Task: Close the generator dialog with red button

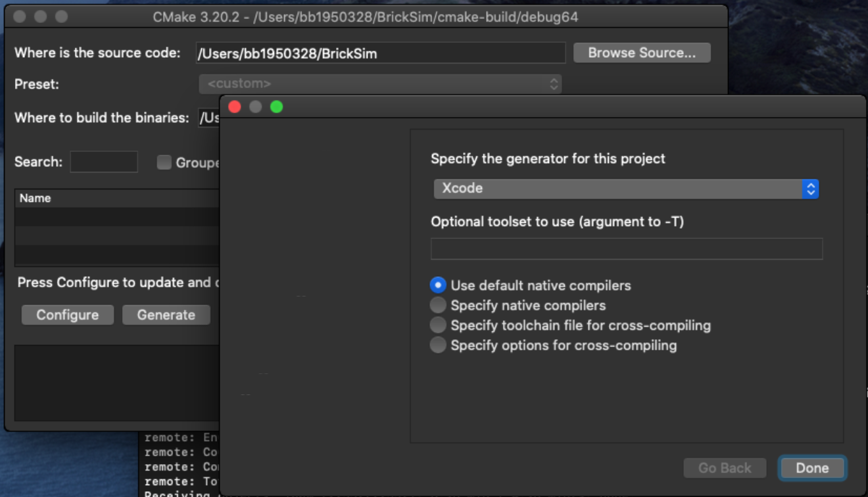Action: [235, 106]
